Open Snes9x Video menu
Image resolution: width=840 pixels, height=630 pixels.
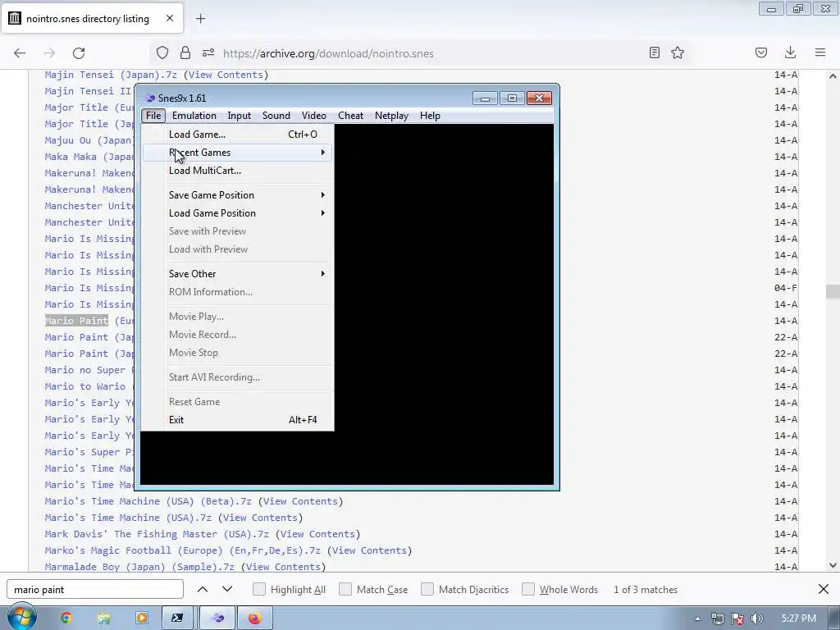314,116
